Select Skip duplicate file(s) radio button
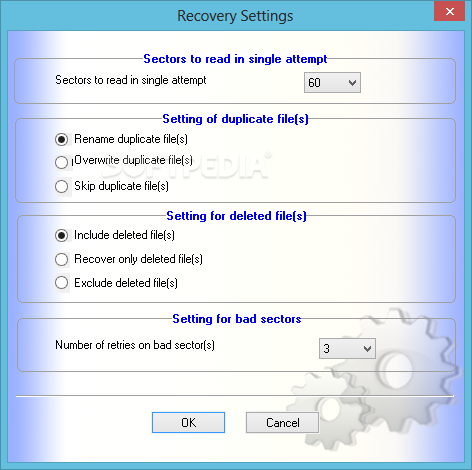The image size is (472, 470). click(x=62, y=186)
